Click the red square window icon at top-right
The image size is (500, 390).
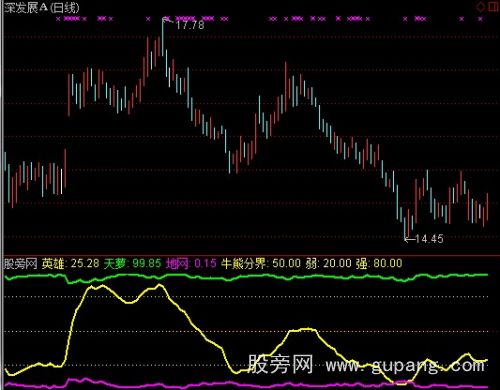coord(494,7)
